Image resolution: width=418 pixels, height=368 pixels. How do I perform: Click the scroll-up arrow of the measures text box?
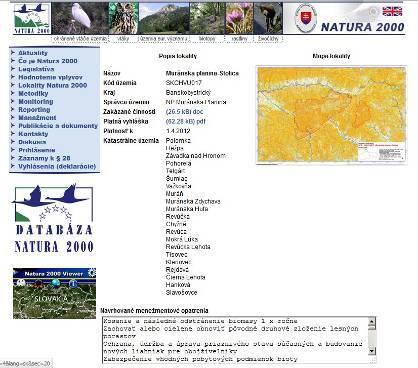pyautogui.click(x=372, y=322)
